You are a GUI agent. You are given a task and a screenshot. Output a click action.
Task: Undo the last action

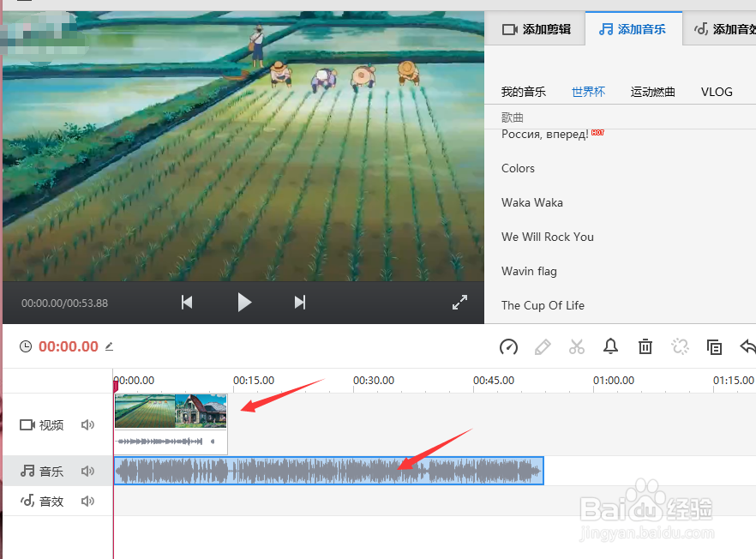coord(747,346)
